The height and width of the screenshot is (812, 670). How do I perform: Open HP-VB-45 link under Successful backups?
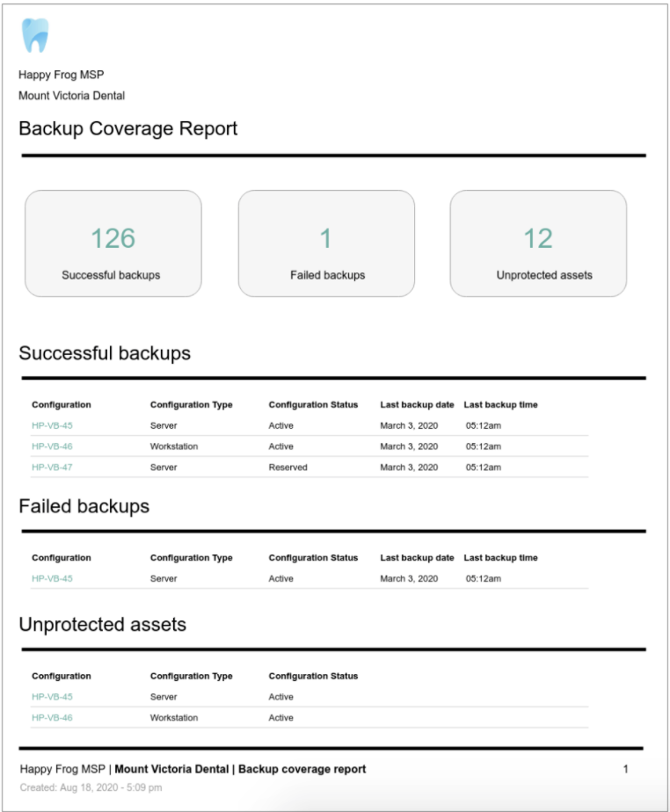click(52, 425)
